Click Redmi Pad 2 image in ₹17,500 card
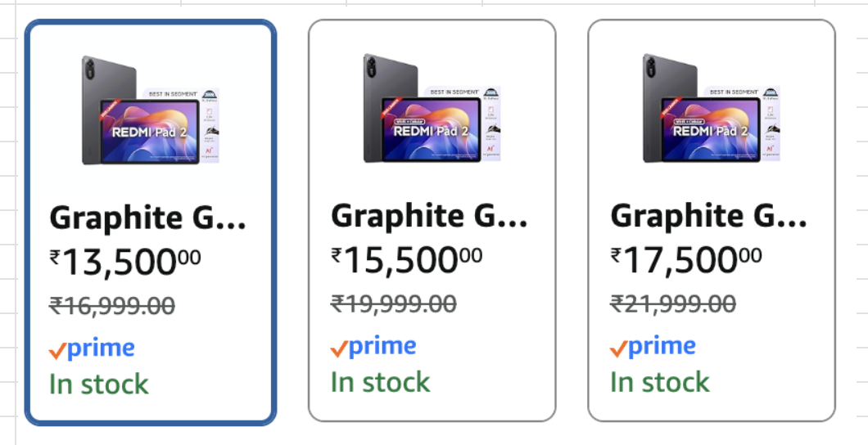The height and width of the screenshot is (445, 868). pos(711,109)
